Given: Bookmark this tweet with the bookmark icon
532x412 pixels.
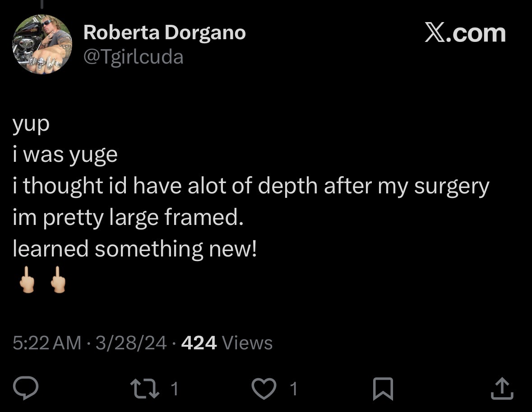Looking at the screenshot, I should pyautogui.click(x=383, y=389).
